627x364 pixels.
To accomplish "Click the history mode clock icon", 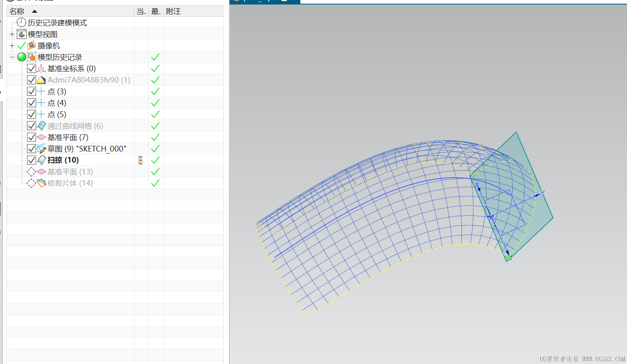I will [22, 23].
